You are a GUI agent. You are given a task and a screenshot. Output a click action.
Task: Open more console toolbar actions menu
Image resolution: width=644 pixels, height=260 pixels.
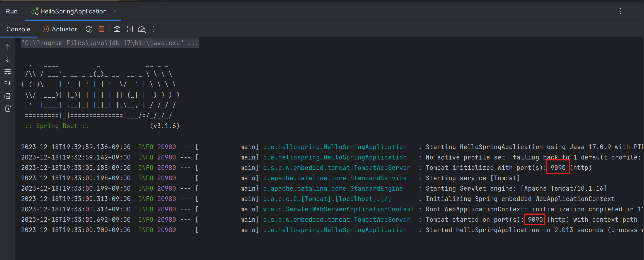[154, 29]
